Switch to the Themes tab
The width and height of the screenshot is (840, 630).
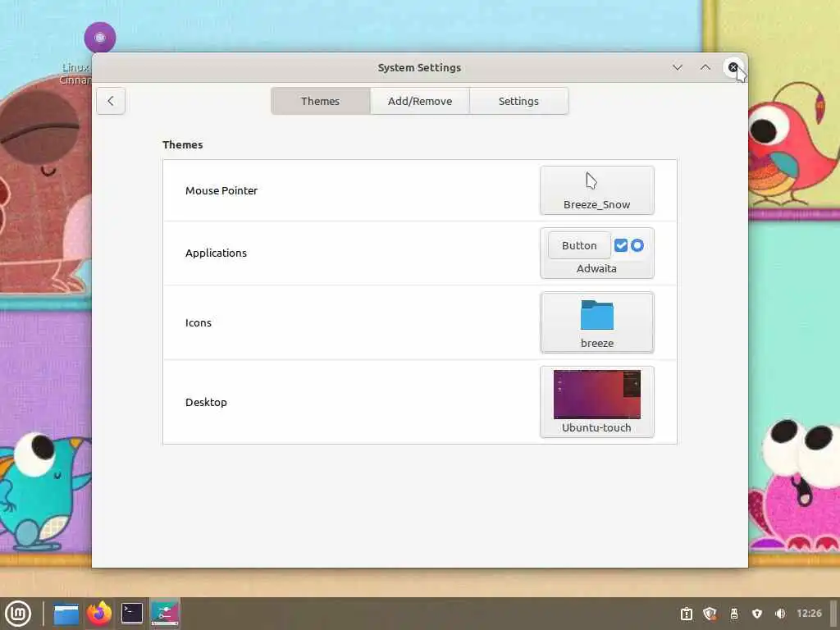(321, 101)
